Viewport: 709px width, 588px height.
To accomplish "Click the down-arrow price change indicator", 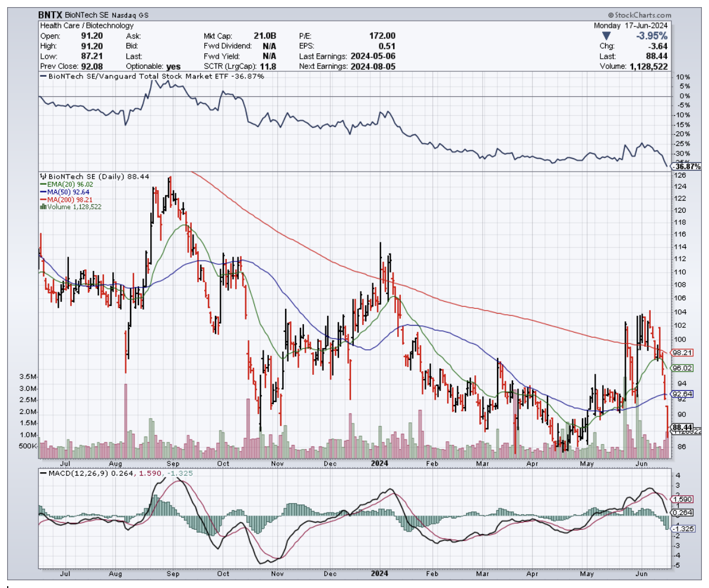I will [x=605, y=36].
